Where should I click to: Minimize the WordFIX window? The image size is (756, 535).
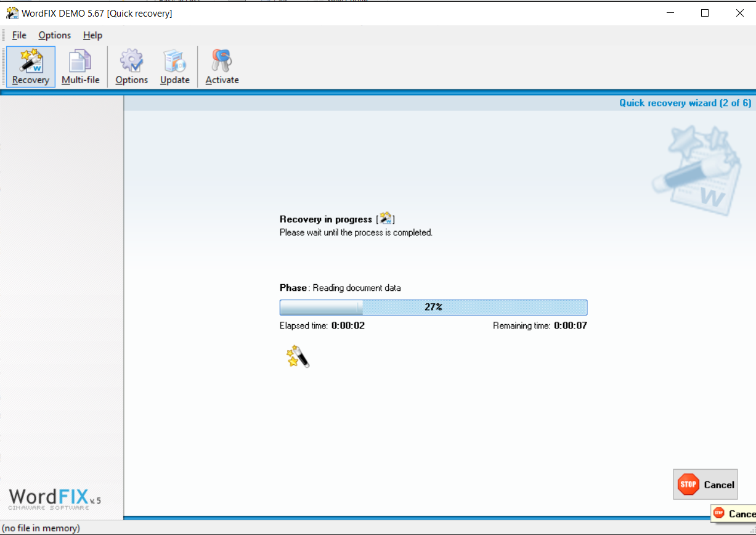point(670,13)
